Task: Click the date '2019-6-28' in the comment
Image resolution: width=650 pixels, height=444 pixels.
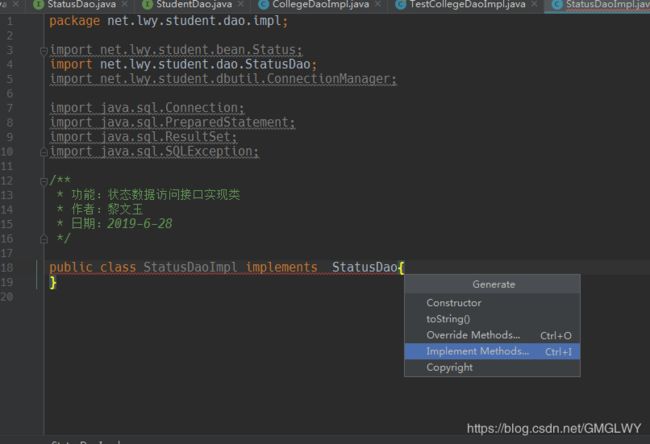Action: (140, 224)
